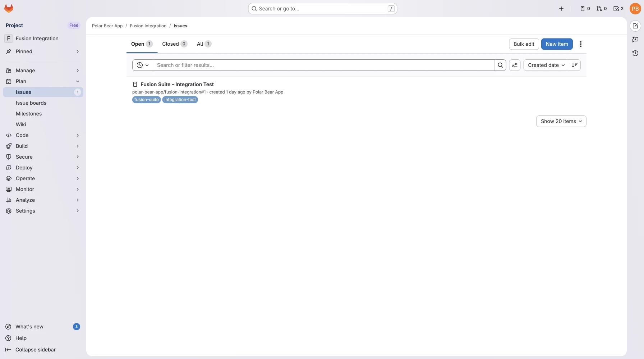This screenshot has width=644, height=359.
Task: Click the New item button
Action: (556, 44)
